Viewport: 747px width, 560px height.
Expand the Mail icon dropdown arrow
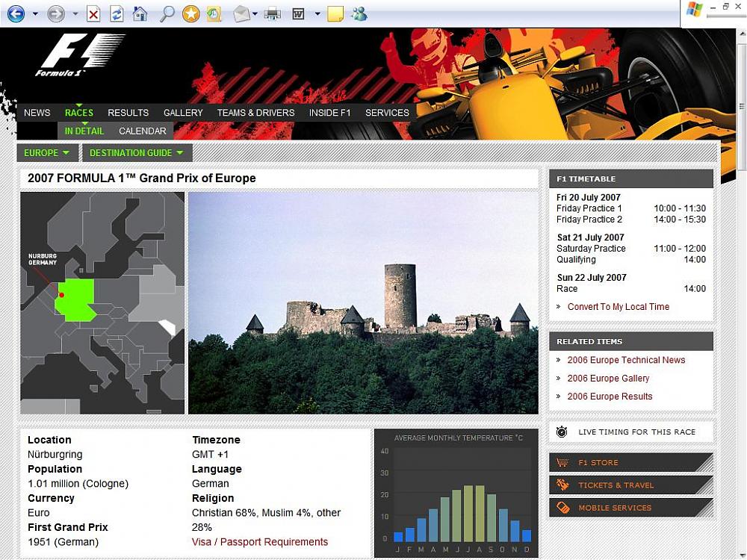(x=255, y=13)
